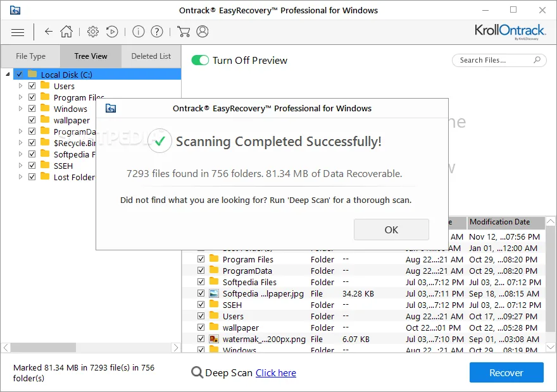Uncheck wallpaper folder checkbox in file list
The width and height of the screenshot is (557, 392).
201,327
